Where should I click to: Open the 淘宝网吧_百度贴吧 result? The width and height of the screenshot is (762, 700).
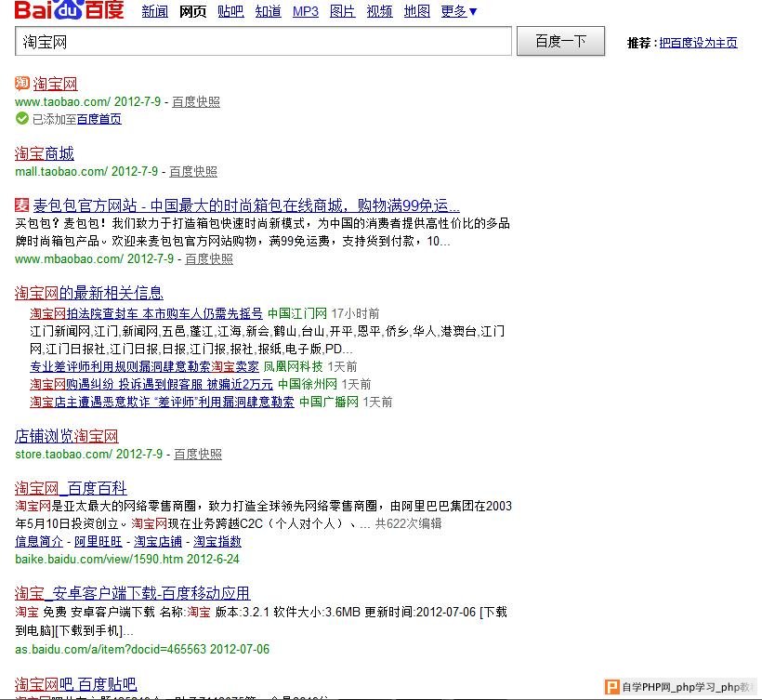click(76, 684)
